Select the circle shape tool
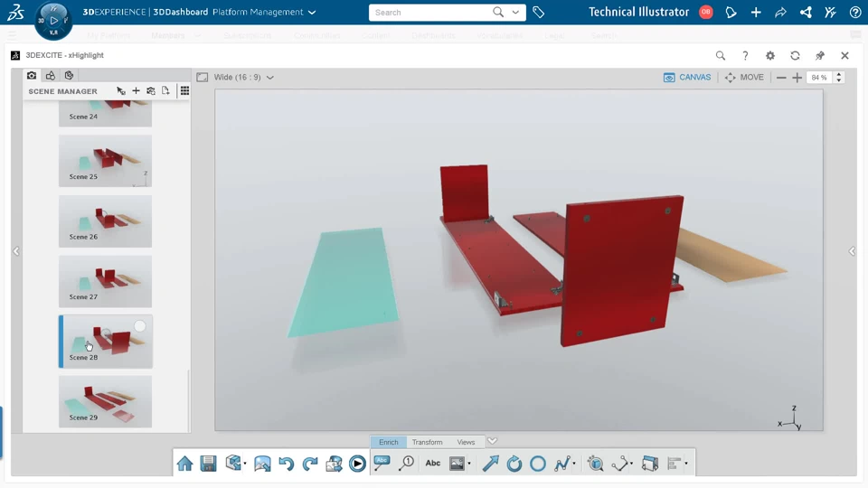Viewport: 868px width, 488px height. tap(538, 464)
